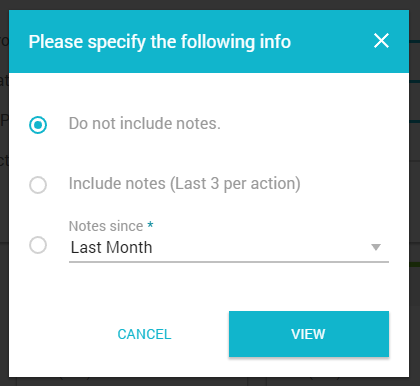
Task: Enable the radio button beside Notes since
Action: 38,245
